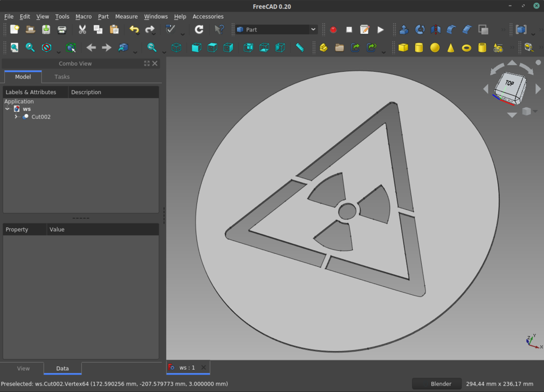544x392 pixels.
Task: Fit all content in view
Action: [x=14, y=47]
